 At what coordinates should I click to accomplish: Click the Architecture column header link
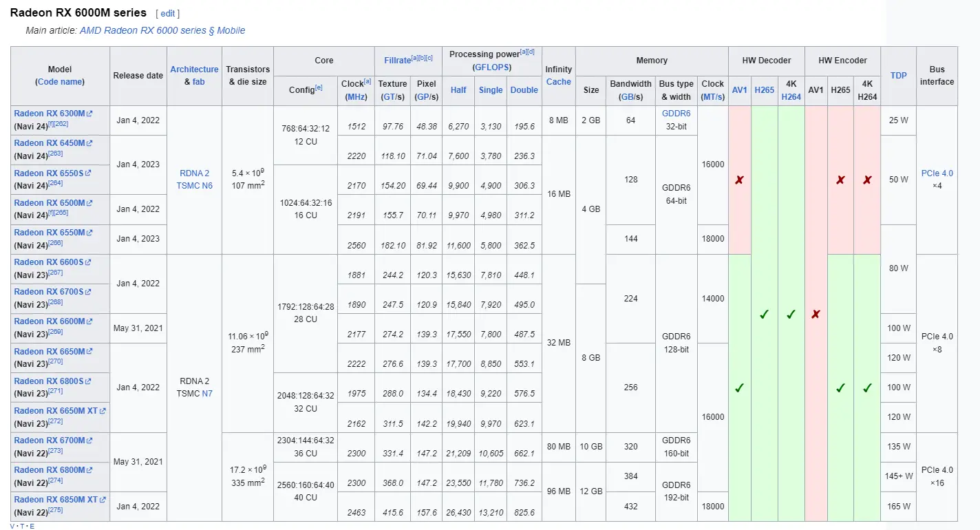[x=194, y=70]
